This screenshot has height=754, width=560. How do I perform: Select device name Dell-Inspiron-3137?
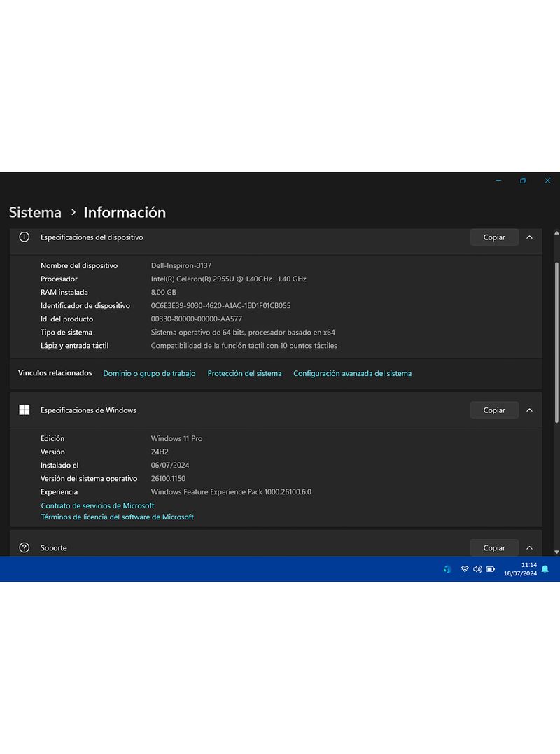181,265
